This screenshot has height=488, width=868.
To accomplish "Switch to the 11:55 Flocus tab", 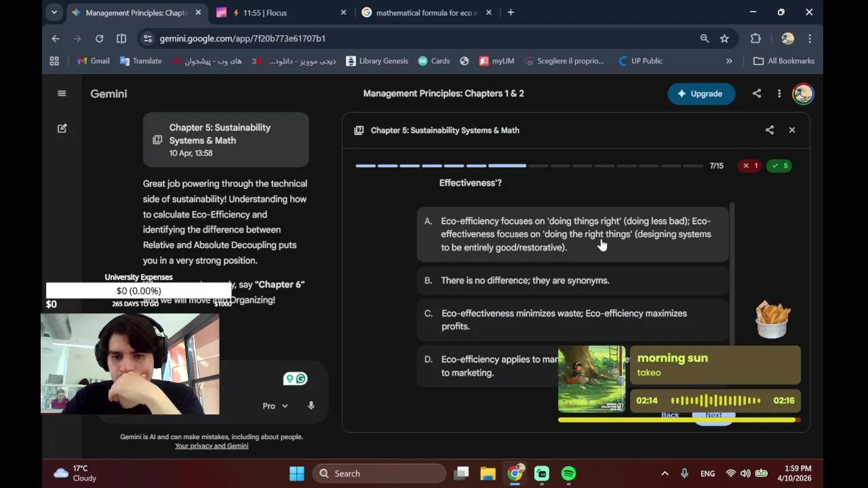I will tap(282, 12).
